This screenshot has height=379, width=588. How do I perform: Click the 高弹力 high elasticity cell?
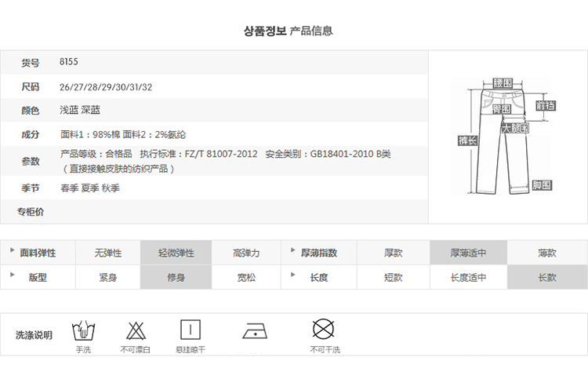click(x=246, y=253)
